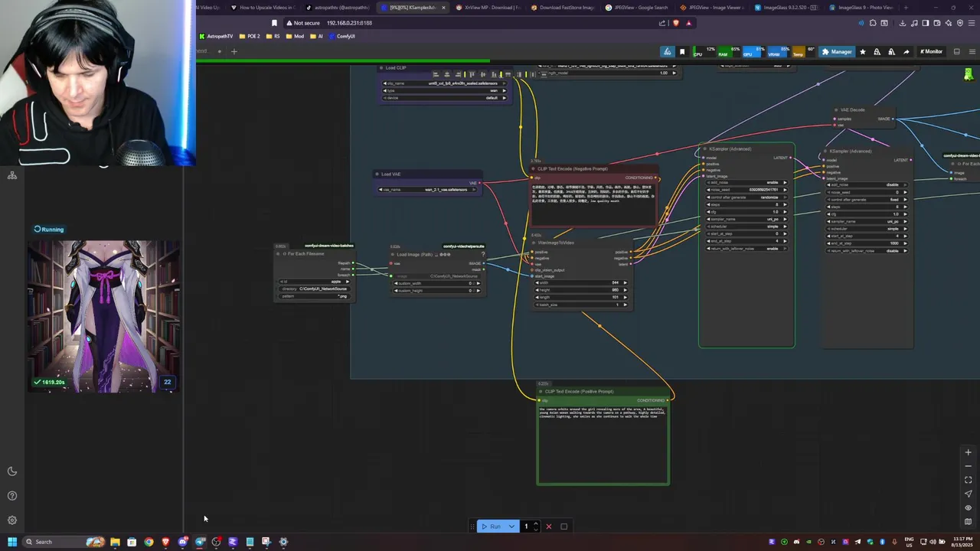Viewport: 980px width, 551px height.
Task: Click the Brave shields icon in address bar
Action: click(676, 23)
